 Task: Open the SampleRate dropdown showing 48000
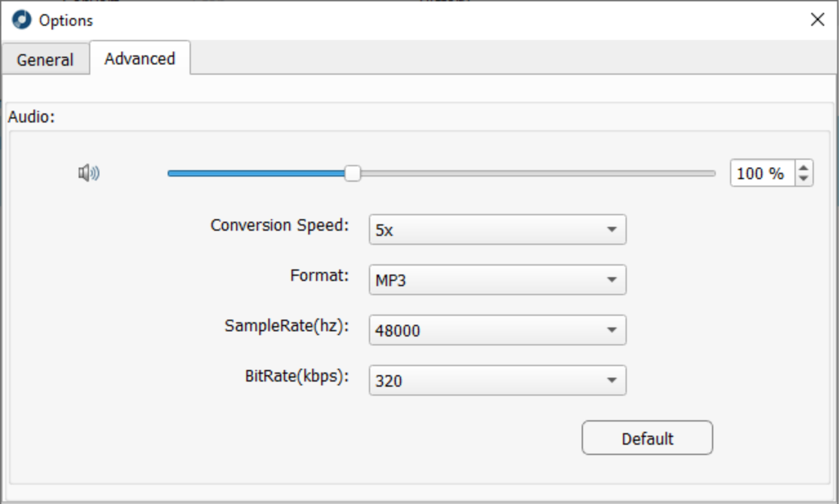coord(497,331)
